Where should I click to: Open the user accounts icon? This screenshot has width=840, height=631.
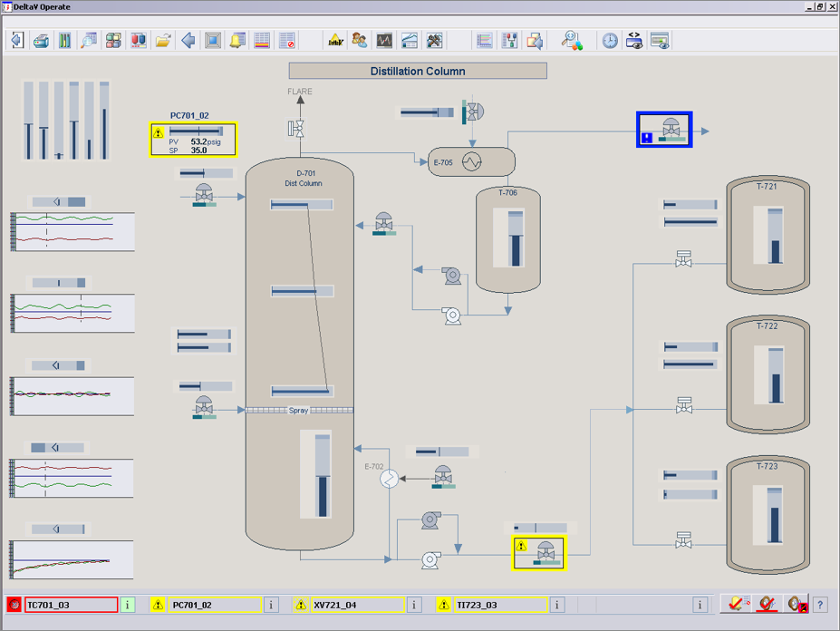click(x=360, y=41)
